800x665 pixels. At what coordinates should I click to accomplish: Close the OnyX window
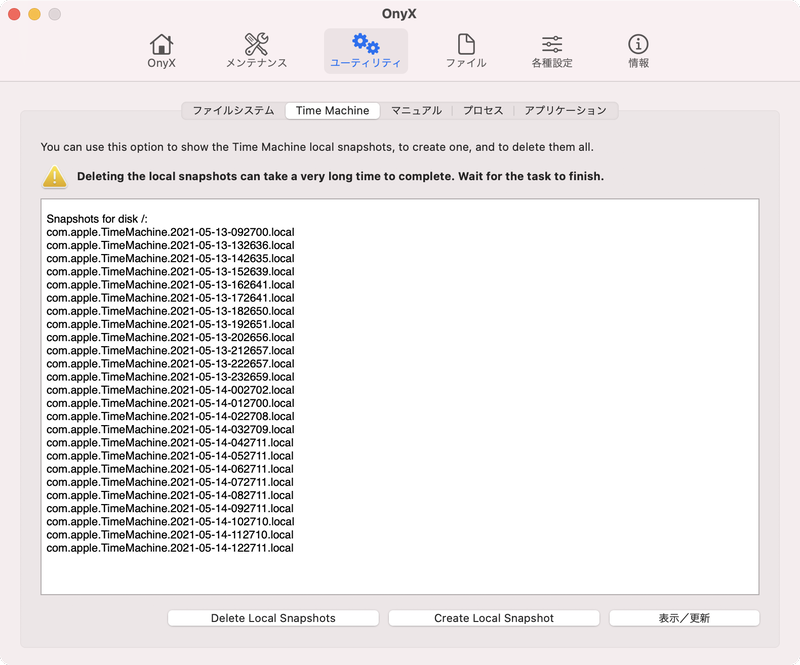[14, 14]
